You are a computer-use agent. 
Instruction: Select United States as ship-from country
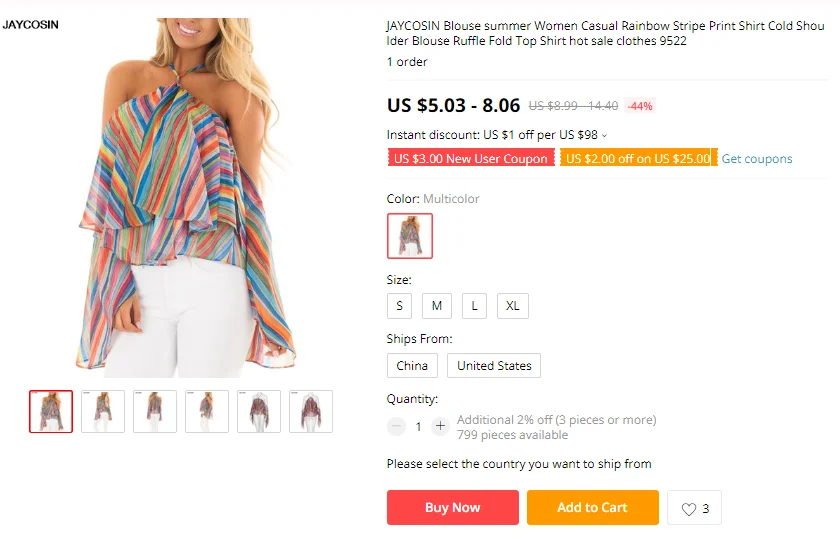[x=494, y=365]
